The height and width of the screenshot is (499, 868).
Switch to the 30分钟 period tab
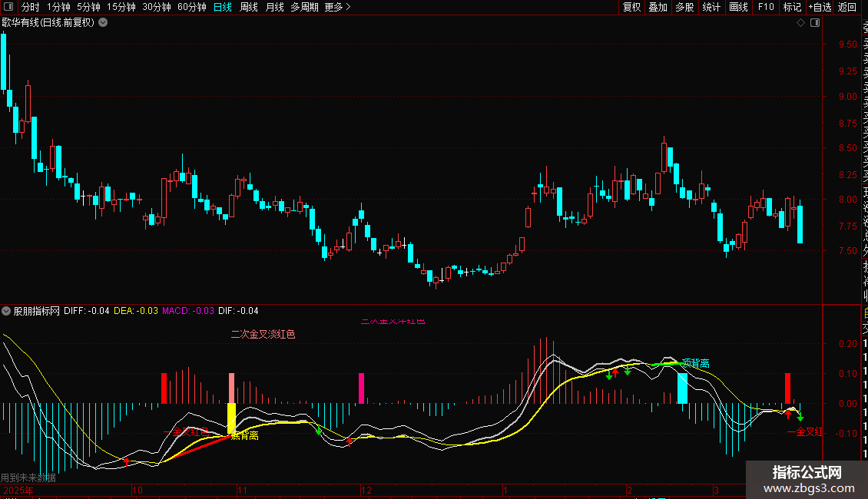pyautogui.click(x=157, y=7)
